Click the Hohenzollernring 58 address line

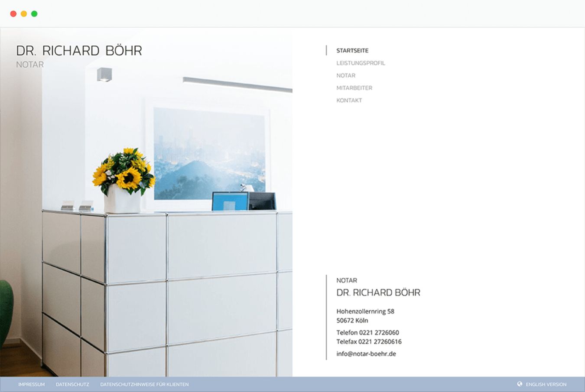365,311
